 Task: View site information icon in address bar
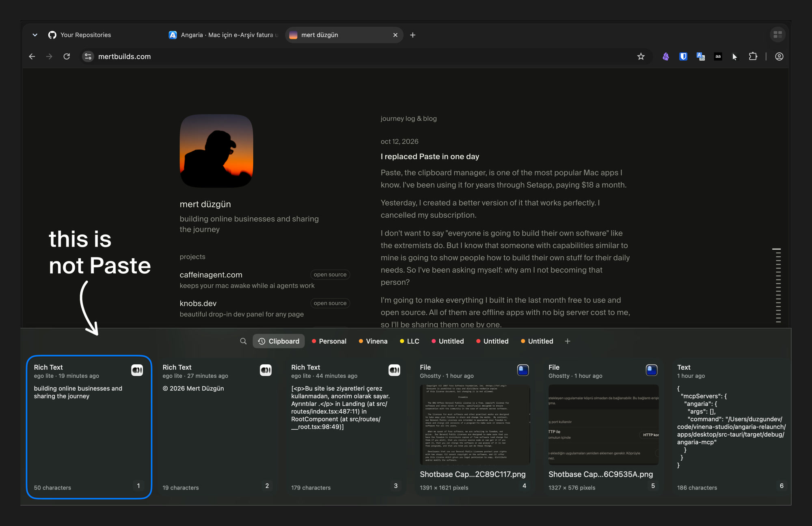point(88,56)
